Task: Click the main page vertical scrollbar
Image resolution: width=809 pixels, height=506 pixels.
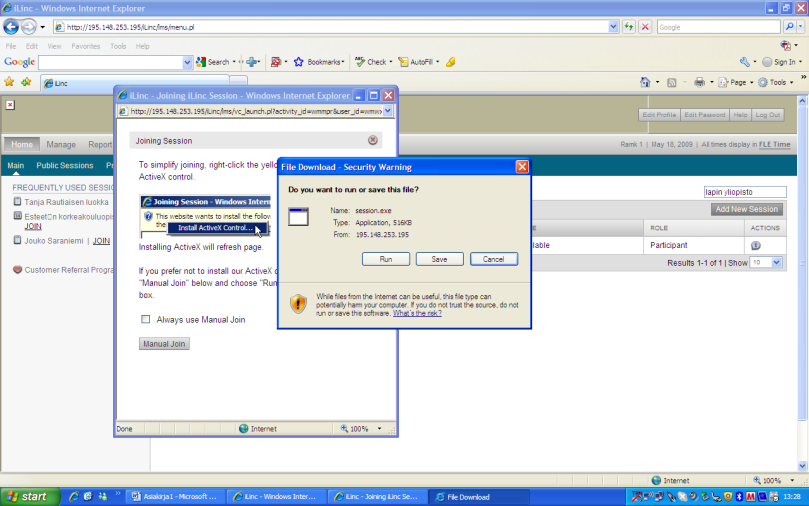Action: pyautogui.click(x=802, y=283)
